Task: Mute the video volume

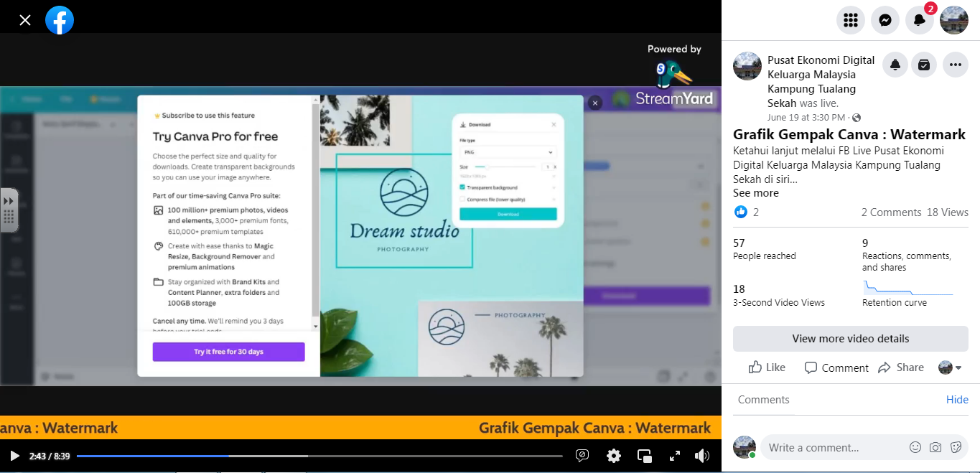Action: pos(702,456)
